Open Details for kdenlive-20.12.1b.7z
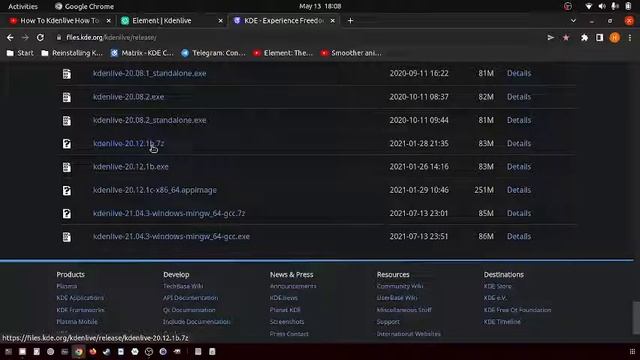Screen dimensions: 640x360 [519, 143]
